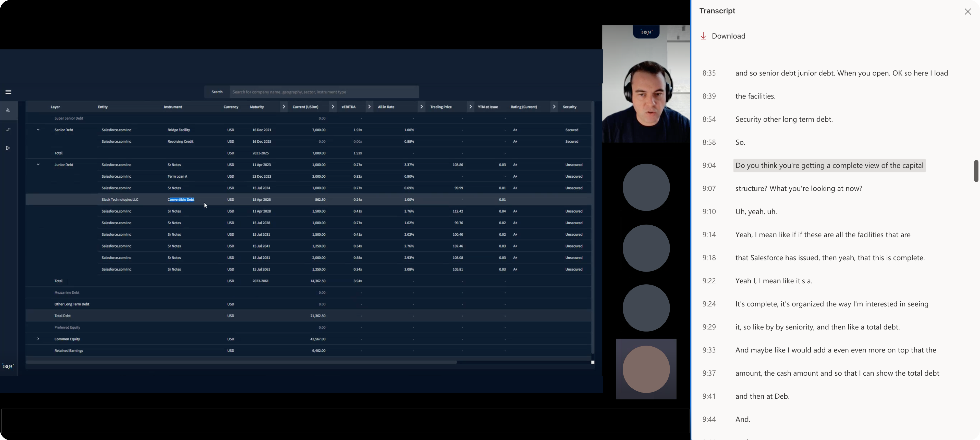Expand columns after Rating (Current) header
The width and height of the screenshot is (980, 440).
(554, 107)
